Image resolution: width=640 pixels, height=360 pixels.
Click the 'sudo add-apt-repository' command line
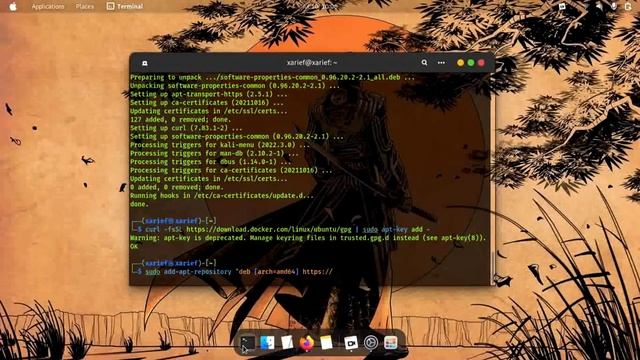[x=239, y=272]
